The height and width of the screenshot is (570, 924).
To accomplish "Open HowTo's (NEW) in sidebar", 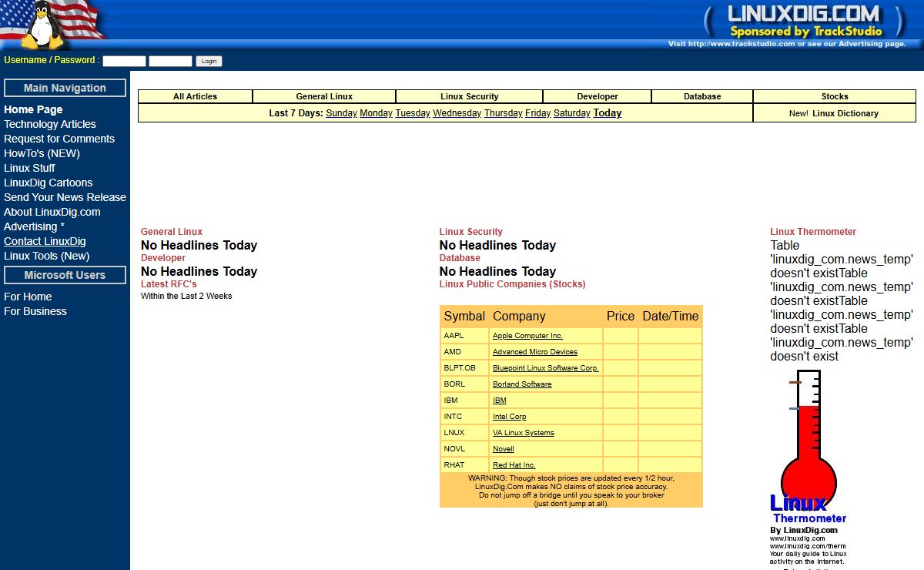I will tap(42, 153).
